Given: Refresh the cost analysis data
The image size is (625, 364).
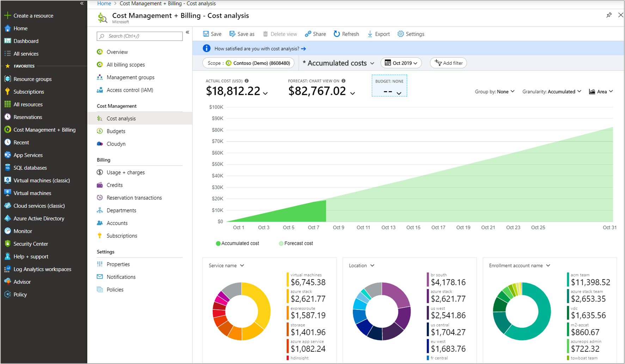Looking at the screenshot, I should [346, 34].
